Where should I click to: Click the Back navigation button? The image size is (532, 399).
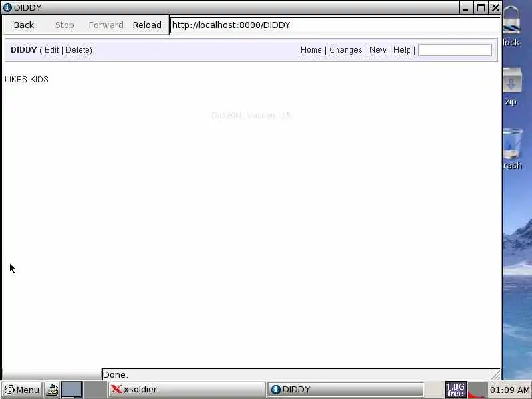click(x=24, y=25)
